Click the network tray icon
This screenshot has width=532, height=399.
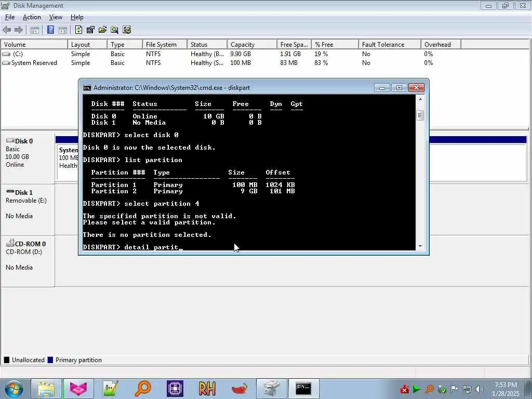click(x=467, y=389)
